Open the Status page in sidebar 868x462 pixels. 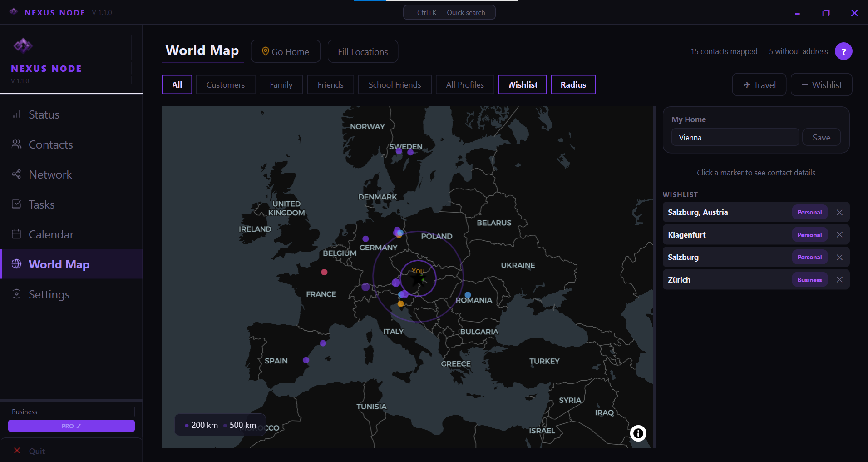pyautogui.click(x=71, y=114)
